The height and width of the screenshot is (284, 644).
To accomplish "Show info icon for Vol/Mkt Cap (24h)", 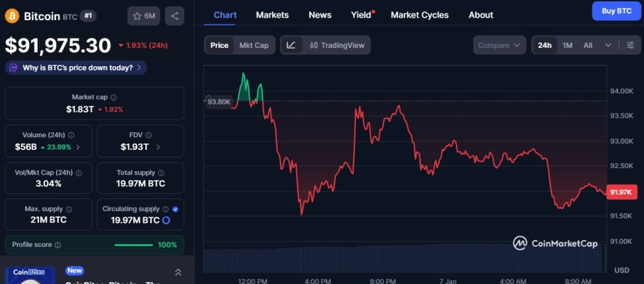I will click(79, 173).
